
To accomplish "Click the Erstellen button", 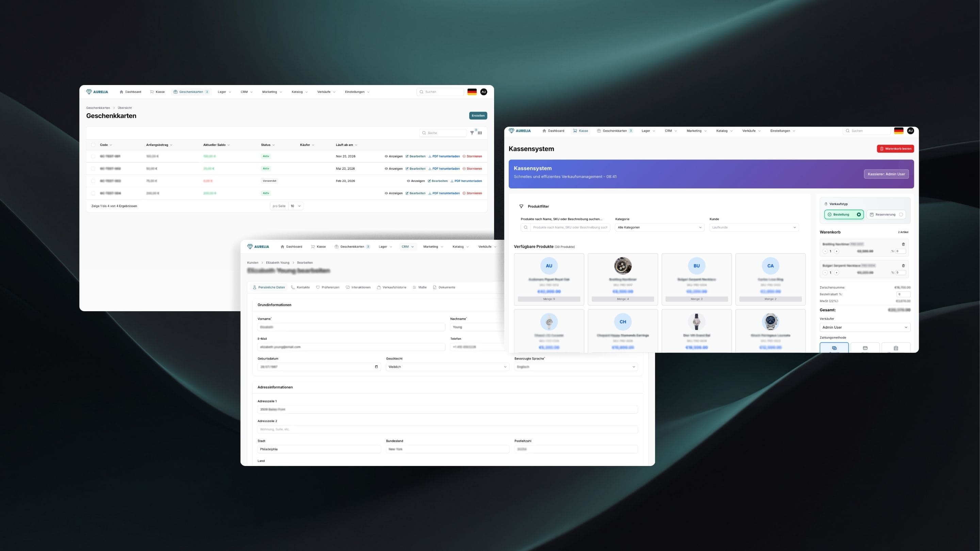I will click(x=478, y=116).
